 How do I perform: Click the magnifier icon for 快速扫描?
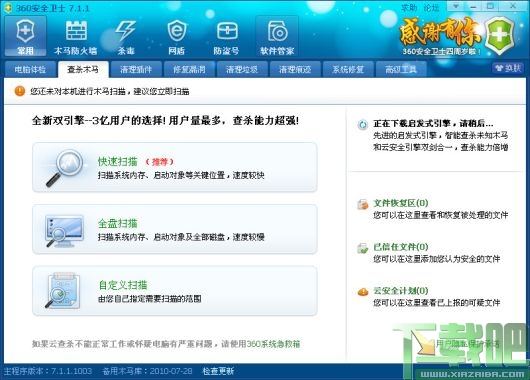point(65,168)
